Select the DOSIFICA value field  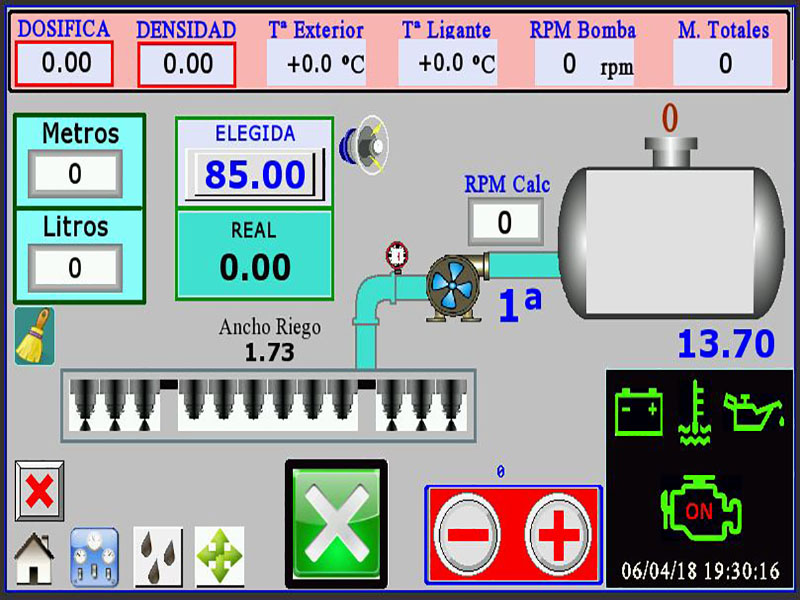point(65,64)
